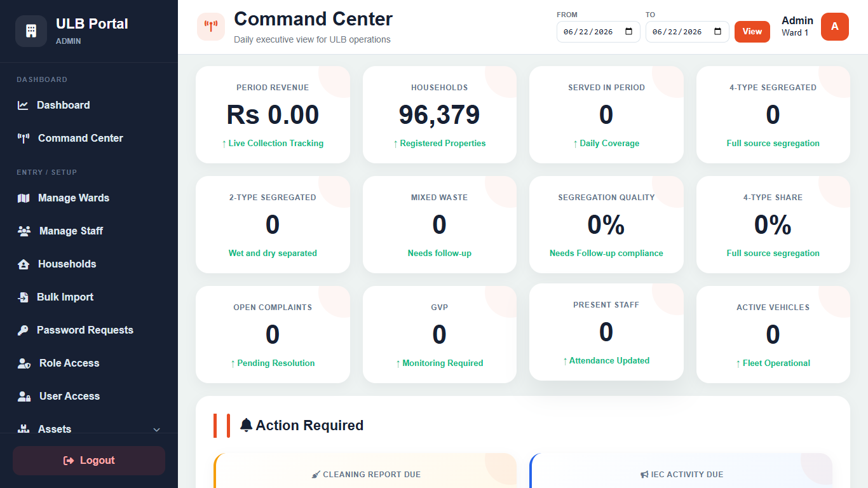868x488 pixels.
Task: Open the Mixed Waste card
Action: (440, 224)
